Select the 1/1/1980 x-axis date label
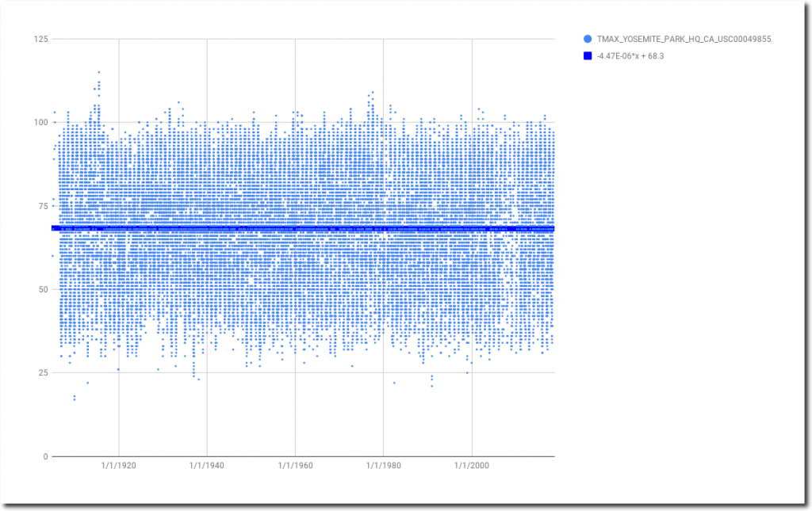812x511 pixels. 383,467
